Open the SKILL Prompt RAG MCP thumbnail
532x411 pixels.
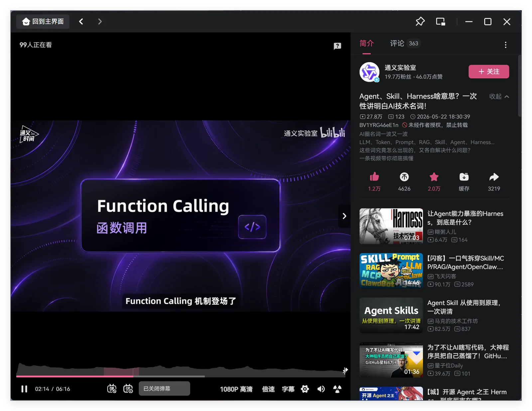click(391, 270)
